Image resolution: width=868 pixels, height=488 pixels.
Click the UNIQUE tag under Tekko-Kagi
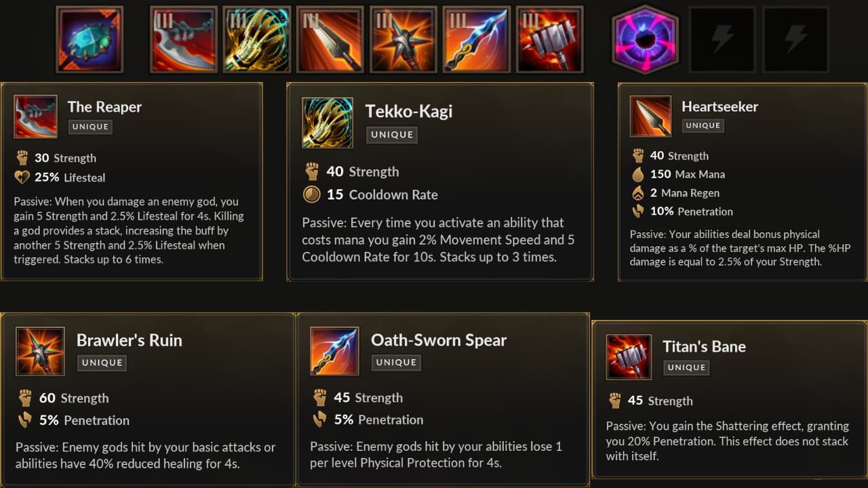click(x=392, y=135)
